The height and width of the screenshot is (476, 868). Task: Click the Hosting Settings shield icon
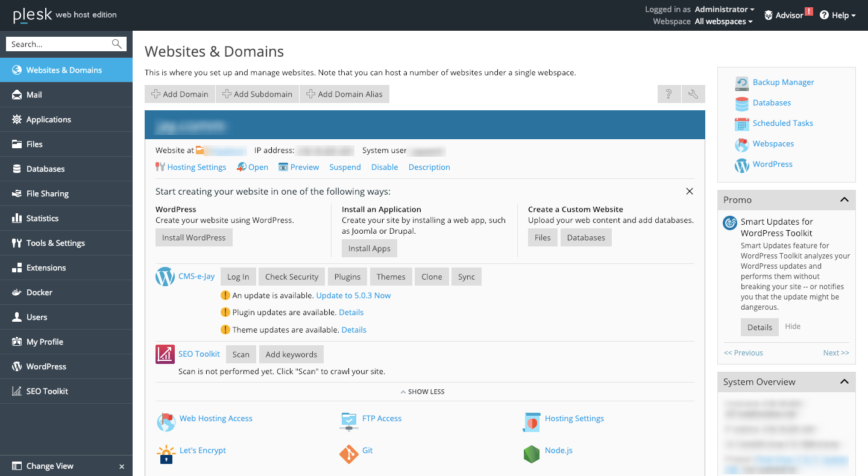tap(532, 421)
